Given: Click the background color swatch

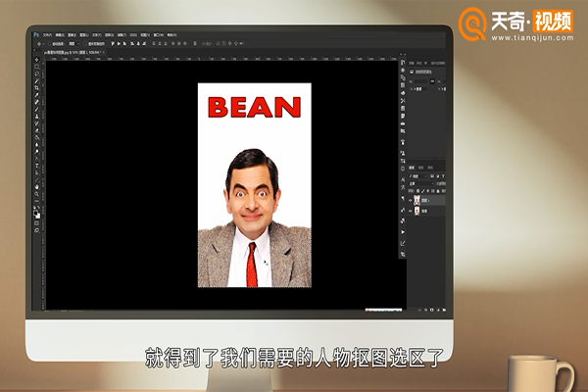Looking at the screenshot, I should (x=38, y=216).
